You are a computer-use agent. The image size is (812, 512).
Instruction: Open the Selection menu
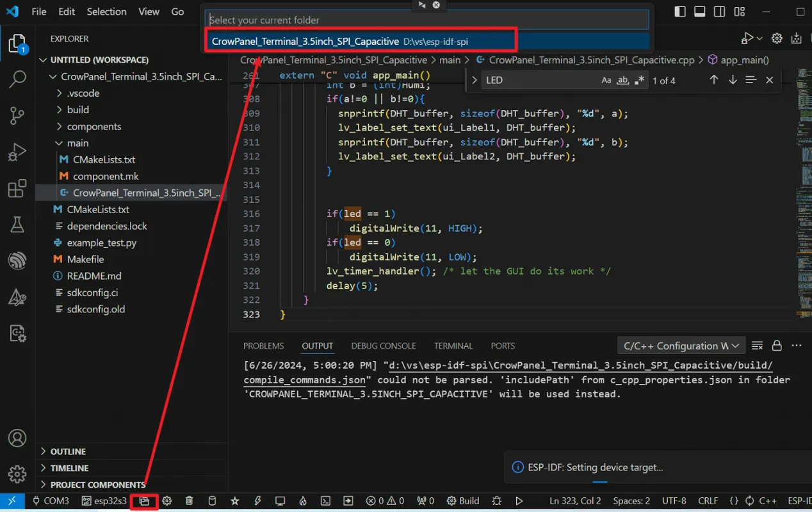pyautogui.click(x=107, y=12)
